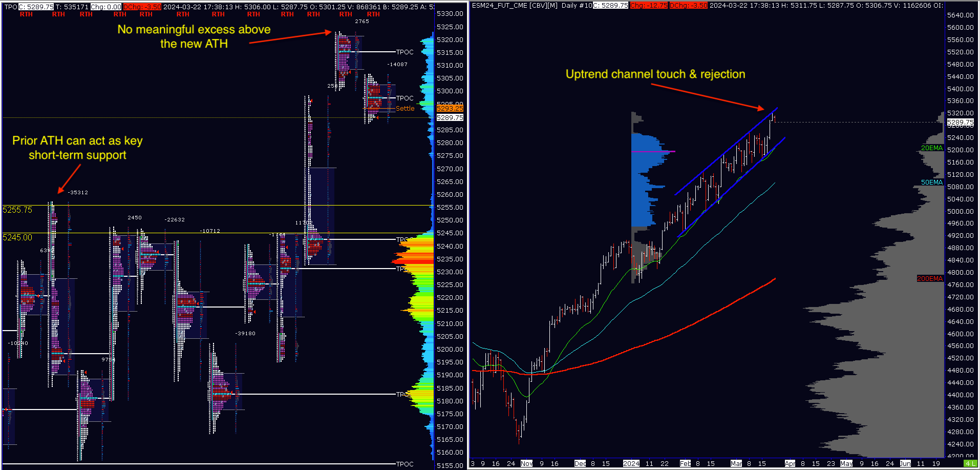Click the magenta point-of-control line in blue volume profile
This screenshot has width=980, height=470.
[653, 152]
